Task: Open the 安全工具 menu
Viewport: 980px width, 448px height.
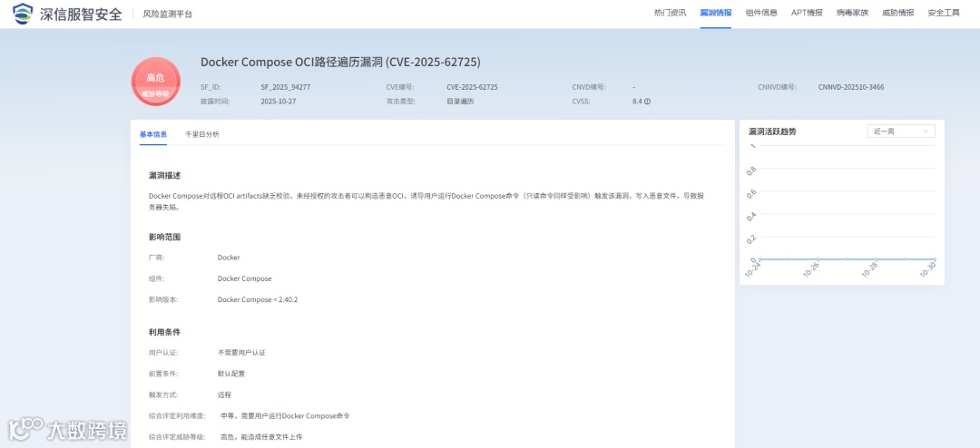Action: [x=944, y=13]
